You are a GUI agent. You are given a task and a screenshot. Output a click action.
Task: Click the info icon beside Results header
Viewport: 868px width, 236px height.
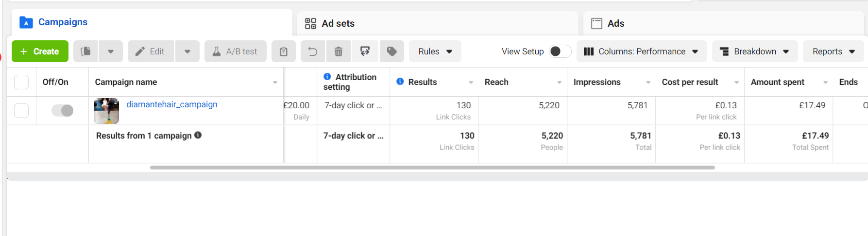400,82
